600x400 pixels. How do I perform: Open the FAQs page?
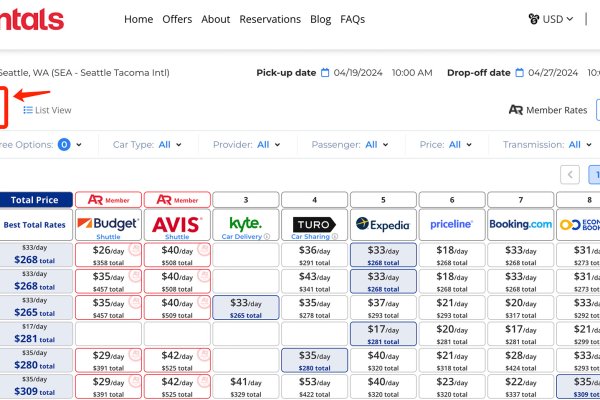click(x=352, y=19)
